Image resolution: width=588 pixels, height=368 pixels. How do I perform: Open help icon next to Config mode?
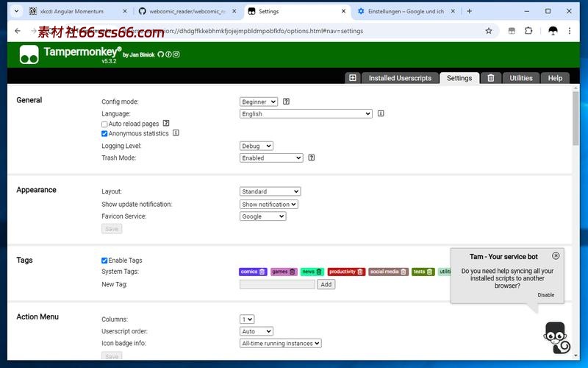286,102
